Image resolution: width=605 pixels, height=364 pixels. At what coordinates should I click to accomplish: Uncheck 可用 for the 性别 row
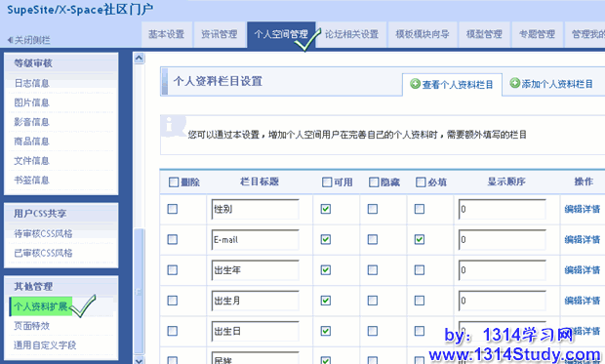tap(326, 209)
